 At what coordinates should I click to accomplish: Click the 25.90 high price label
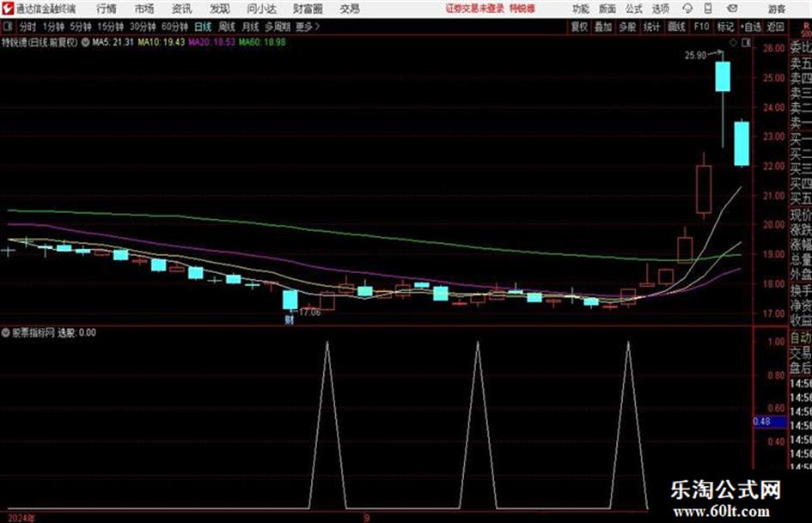pyautogui.click(x=695, y=56)
